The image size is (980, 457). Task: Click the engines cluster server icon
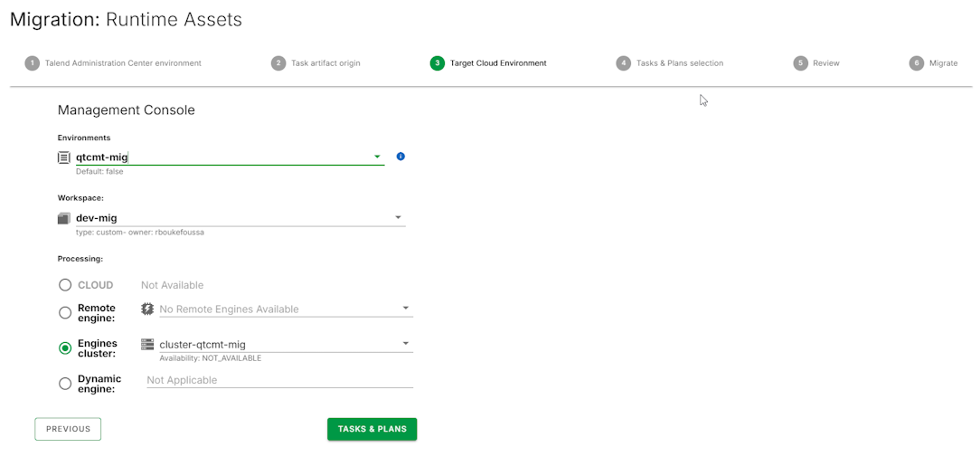[147, 344]
